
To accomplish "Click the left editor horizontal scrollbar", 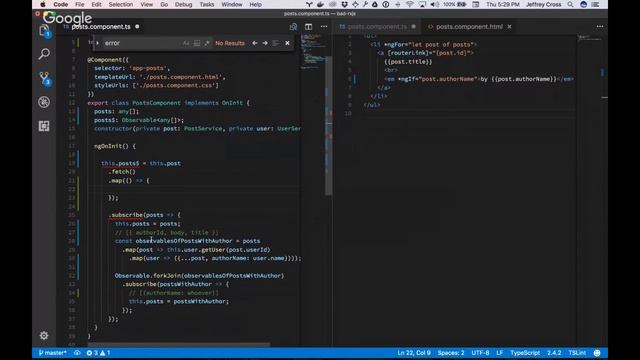I will [x=179, y=345].
